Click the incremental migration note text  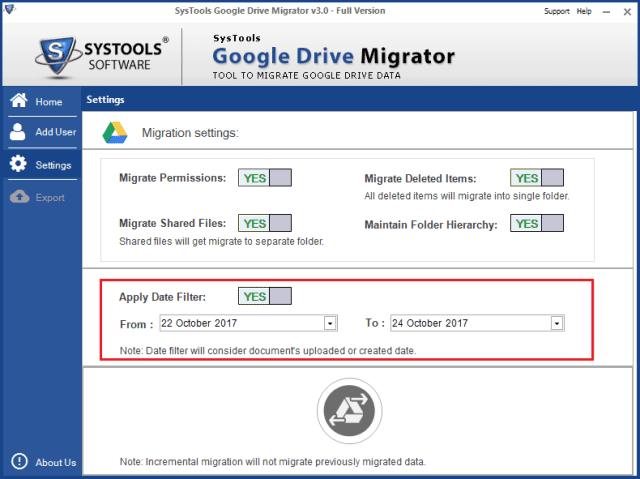pos(272,462)
